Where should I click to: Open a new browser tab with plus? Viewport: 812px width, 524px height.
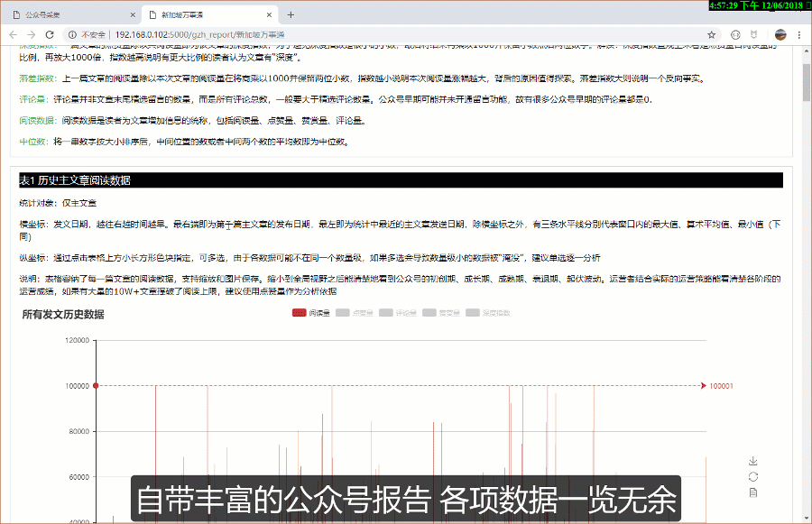(291, 15)
